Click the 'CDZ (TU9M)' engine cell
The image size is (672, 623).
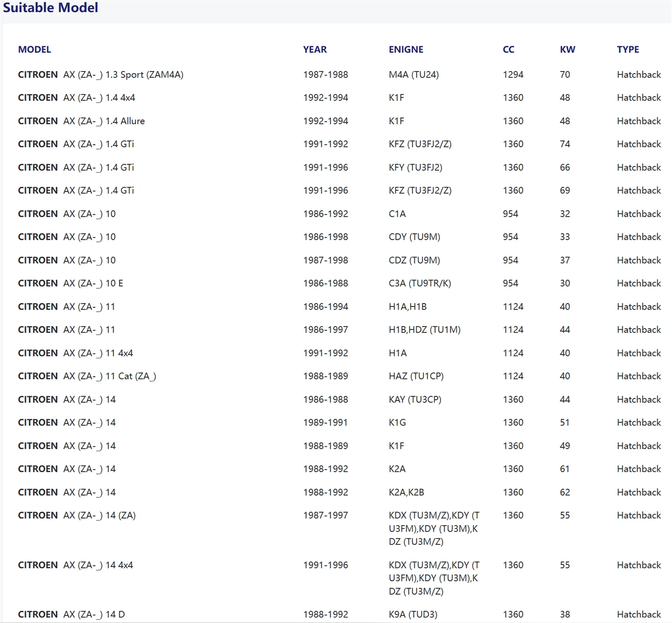click(x=415, y=260)
